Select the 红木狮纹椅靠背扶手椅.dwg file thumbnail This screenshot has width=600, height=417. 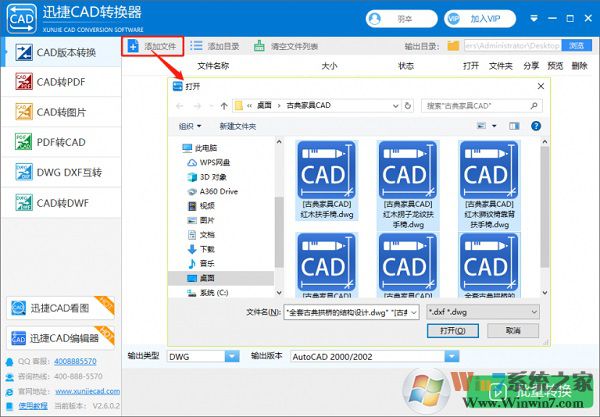489,185
